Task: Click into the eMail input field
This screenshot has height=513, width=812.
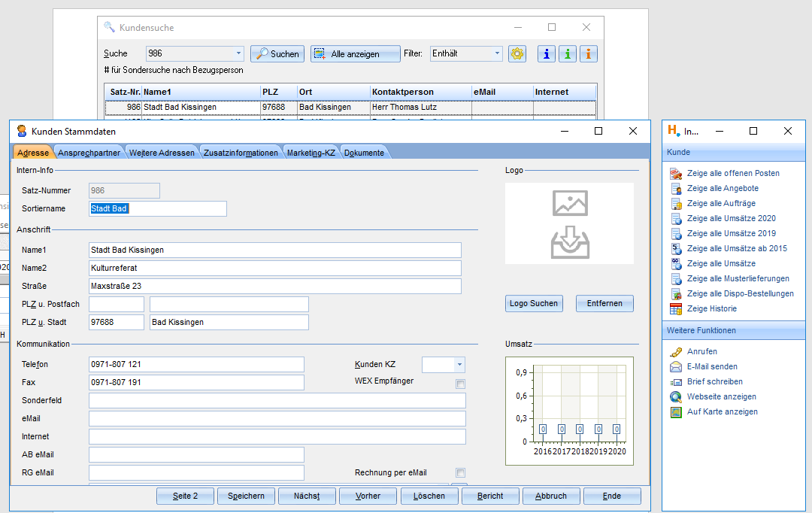Action: pos(277,418)
